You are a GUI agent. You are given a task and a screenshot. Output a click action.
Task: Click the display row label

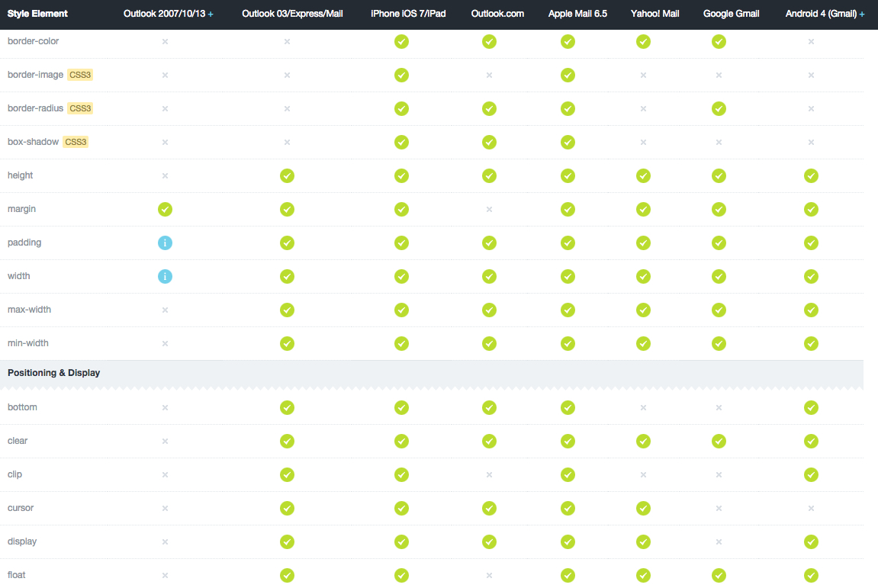point(22,542)
